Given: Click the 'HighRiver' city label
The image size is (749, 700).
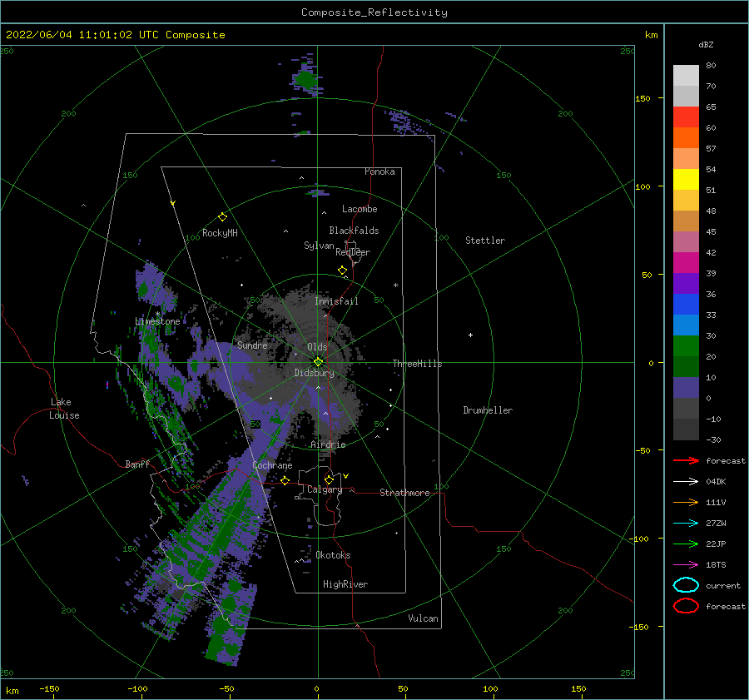Looking at the screenshot, I should (345, 584).
